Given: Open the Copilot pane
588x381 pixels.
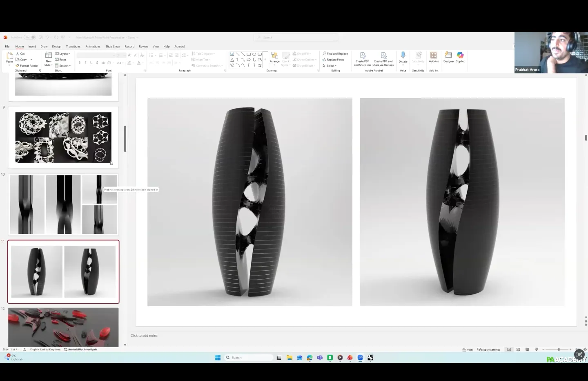Looking at the screenshot, I should 460,57.
